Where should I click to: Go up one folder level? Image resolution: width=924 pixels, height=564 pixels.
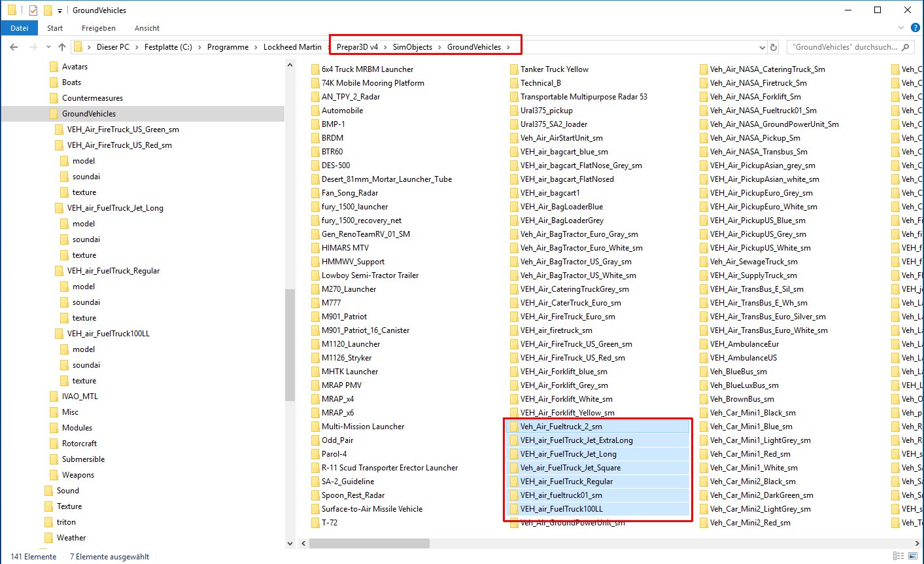tap(62, 47)
